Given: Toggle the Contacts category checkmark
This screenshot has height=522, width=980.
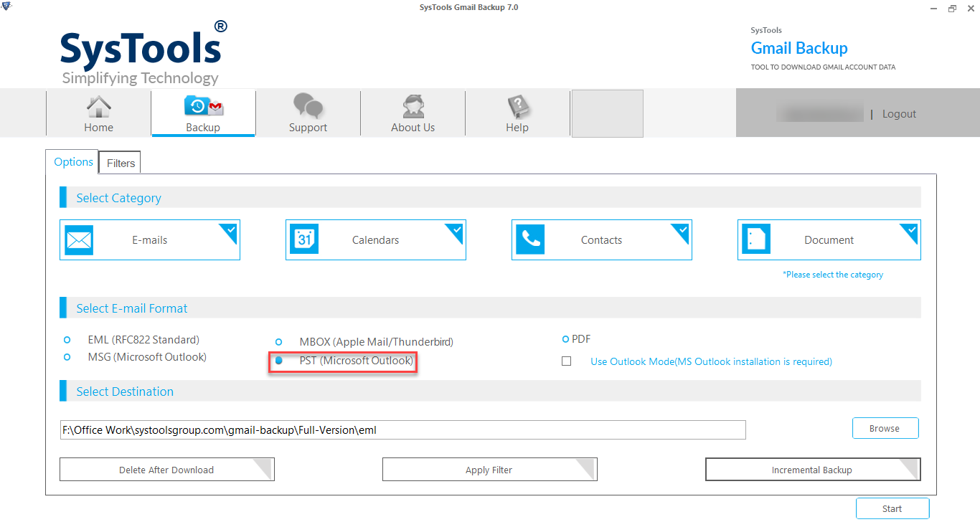Looking at the screenshot, I should pos(682,231).
